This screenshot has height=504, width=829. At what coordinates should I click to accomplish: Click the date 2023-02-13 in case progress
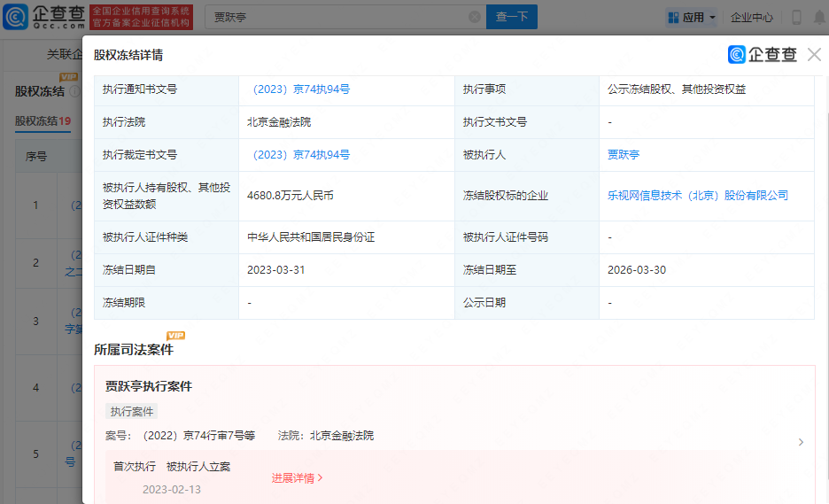click(172, 490)
